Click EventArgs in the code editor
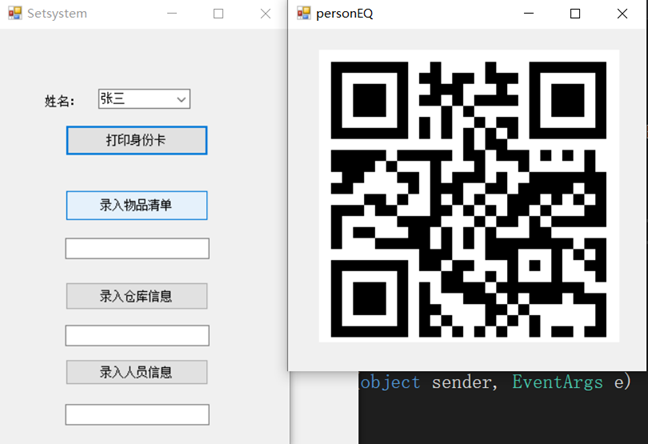648x444 pixels. point(557,382)
